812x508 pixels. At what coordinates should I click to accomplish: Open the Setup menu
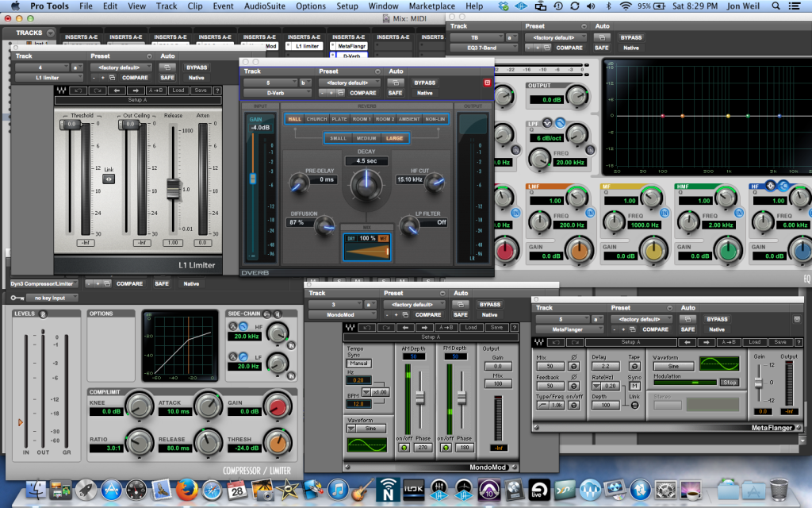click(x=347, y=6)
